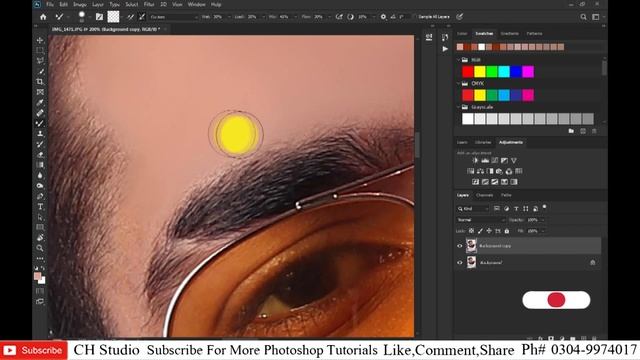
Task: Select the Blur tool
Action: click(40, 176)
